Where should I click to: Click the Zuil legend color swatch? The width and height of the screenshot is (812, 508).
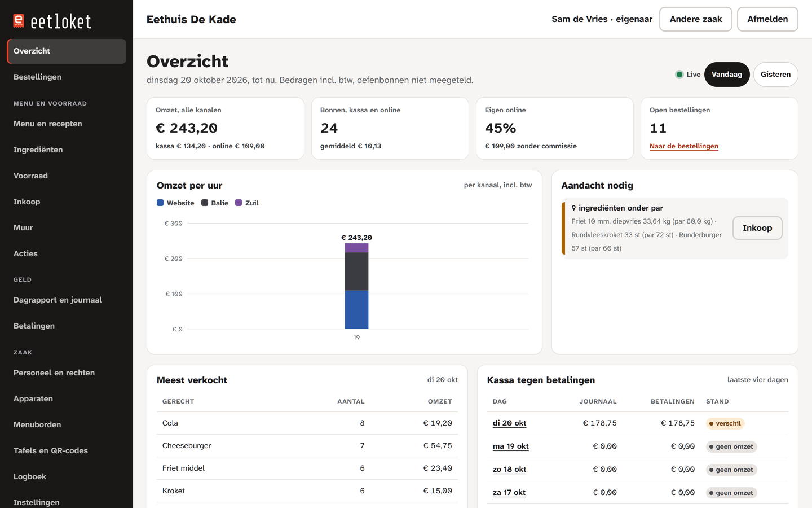pyautogui.click(x=239, y=203)
